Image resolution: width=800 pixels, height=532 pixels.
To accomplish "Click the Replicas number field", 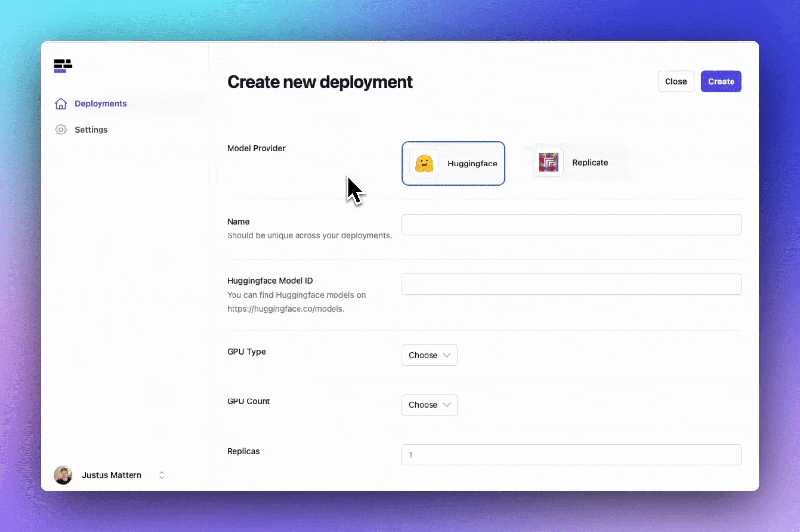I will click(x=571, y=455).
